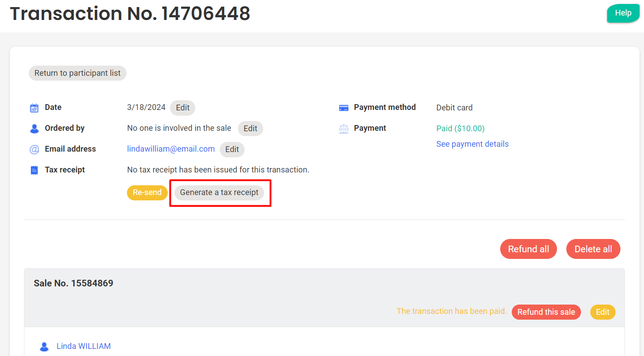644x356 pixels.
Task: Generate a tax receipt
Action: click(219, 193)
